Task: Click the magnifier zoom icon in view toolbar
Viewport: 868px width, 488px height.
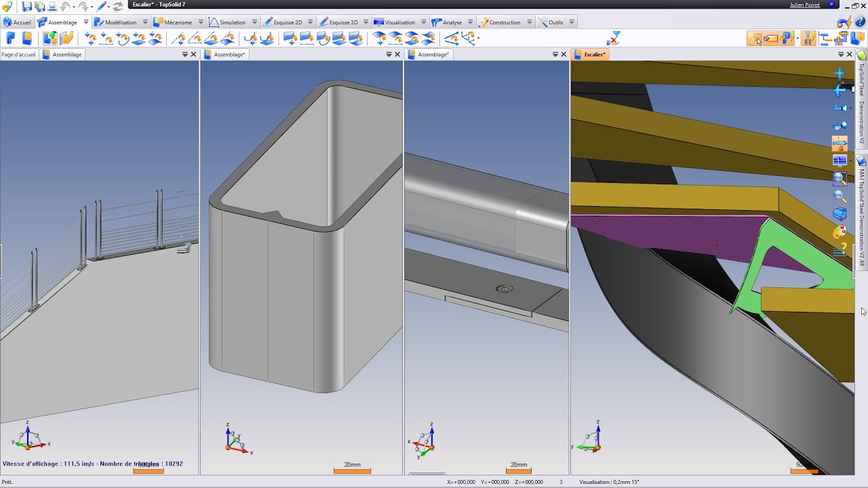Action: [x=840, y=197]
